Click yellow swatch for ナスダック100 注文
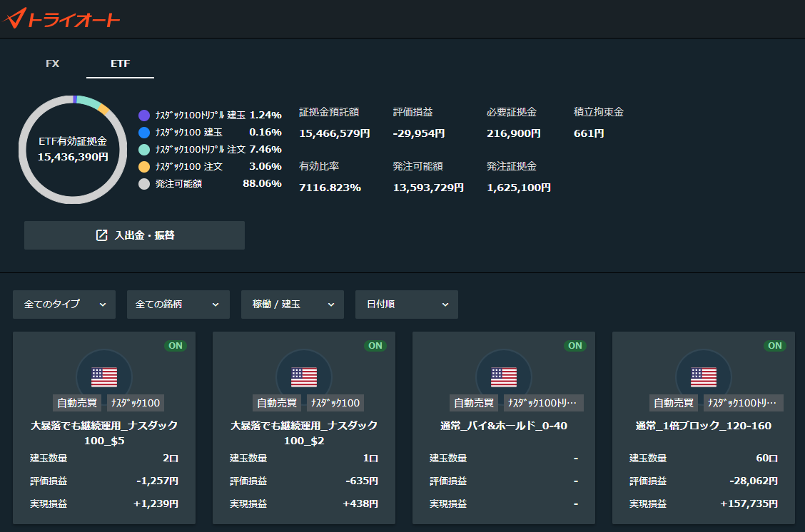 tap(144, 167)
